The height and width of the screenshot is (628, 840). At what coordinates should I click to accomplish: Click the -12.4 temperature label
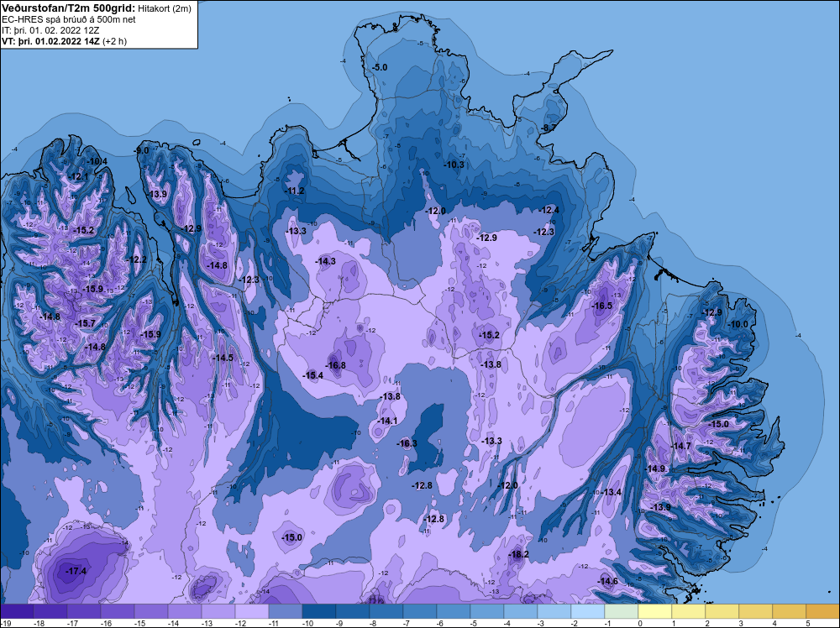(x=549, y=210)
